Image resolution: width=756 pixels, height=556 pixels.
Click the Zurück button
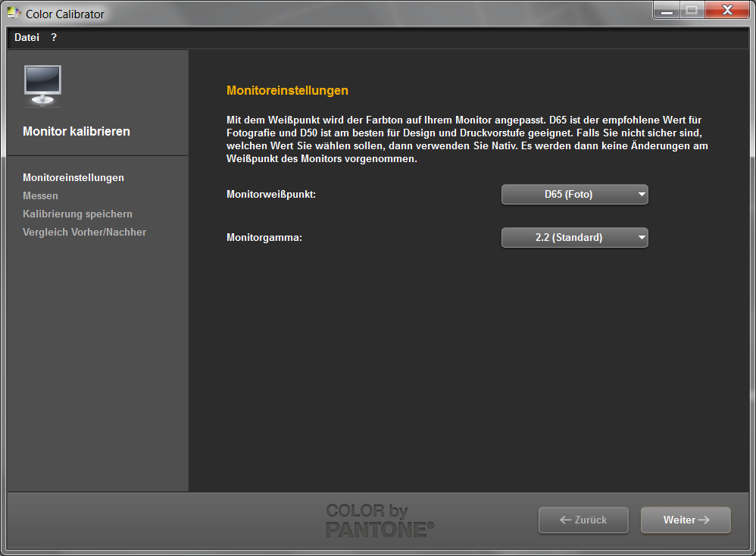coord(583,520)
